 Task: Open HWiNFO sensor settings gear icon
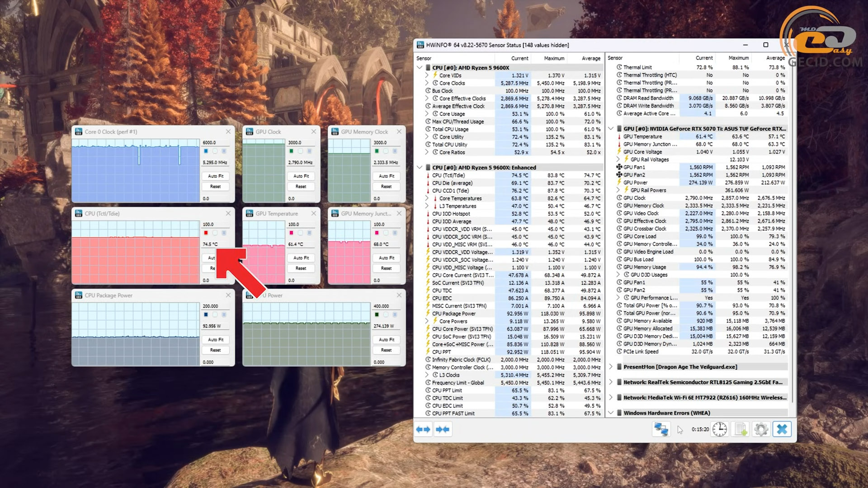761,429
